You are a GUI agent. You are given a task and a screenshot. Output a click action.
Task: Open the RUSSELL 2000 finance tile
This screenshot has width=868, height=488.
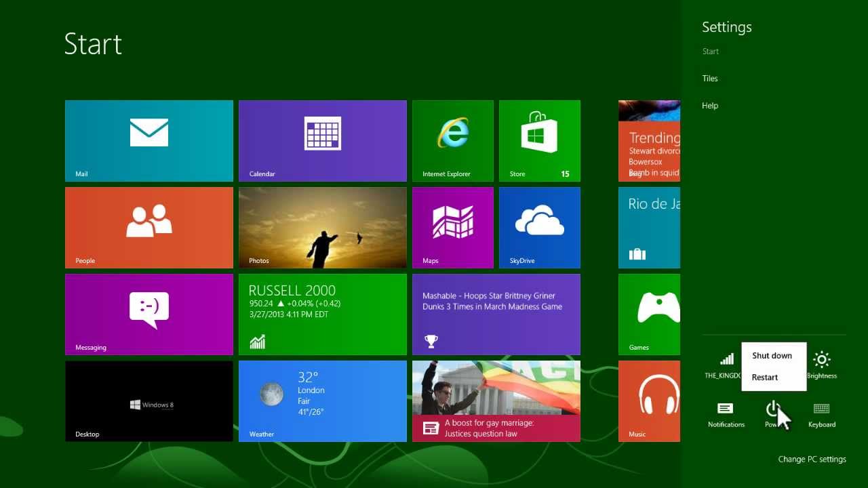(323, 314)
